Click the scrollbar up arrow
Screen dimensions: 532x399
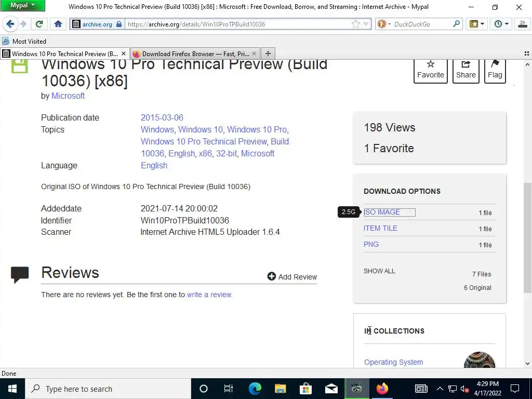tap(527, 64)
